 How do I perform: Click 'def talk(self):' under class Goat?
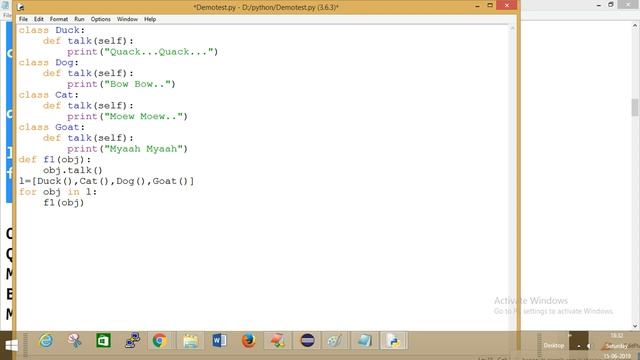coord(88,138)
